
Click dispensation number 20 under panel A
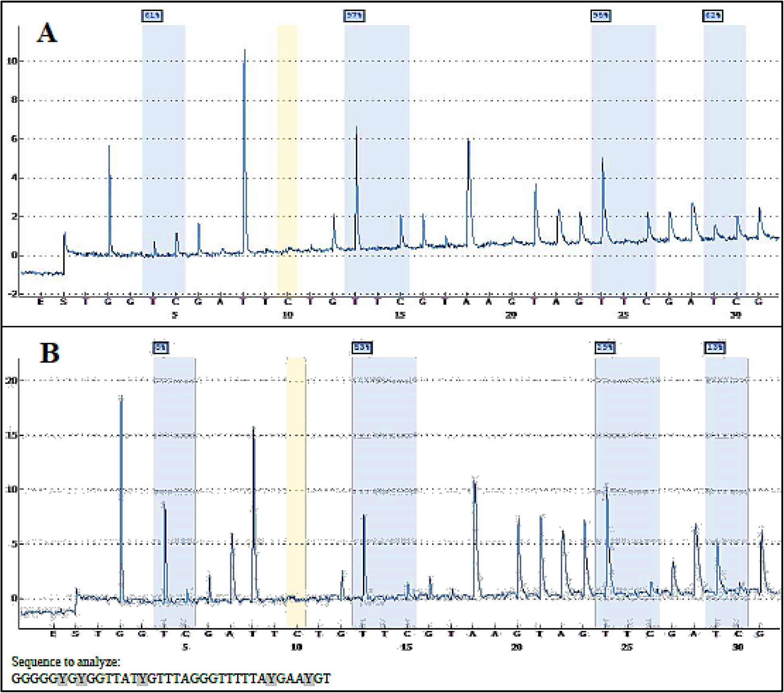[511, 315]
